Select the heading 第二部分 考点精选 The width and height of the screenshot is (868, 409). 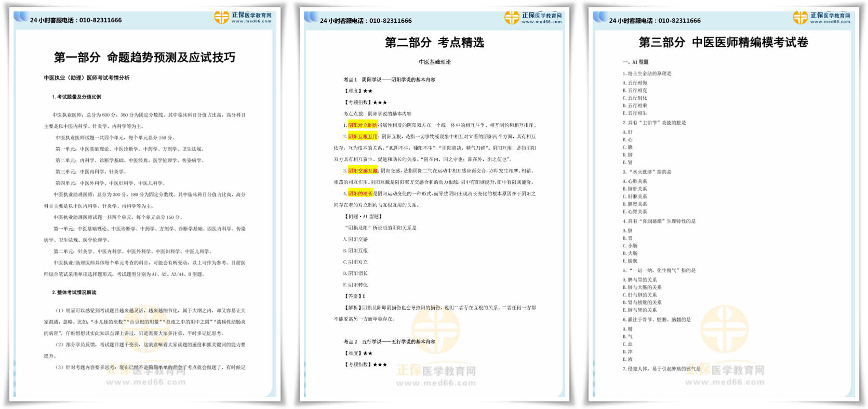[x=434, y=43]
